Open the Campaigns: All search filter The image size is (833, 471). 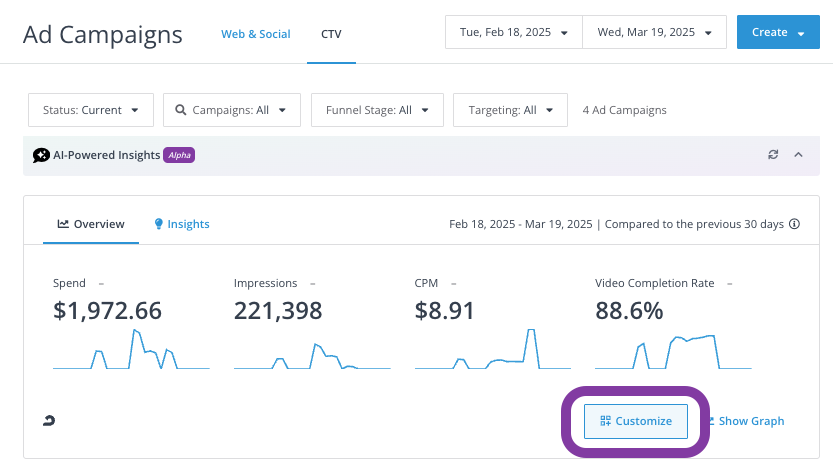pos(231,110)
